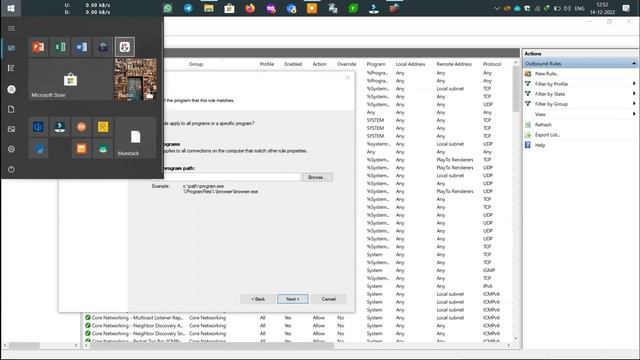Open the PowerPoint tile in Start menu

pyautogui.click(x=38, y=47)
